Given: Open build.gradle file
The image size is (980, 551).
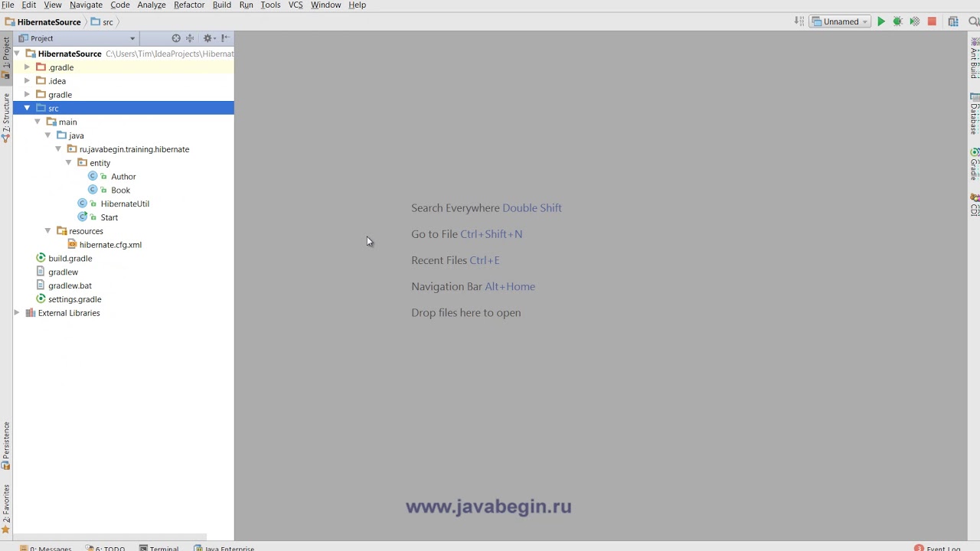Looking at the screenshot, I should 70,259.
